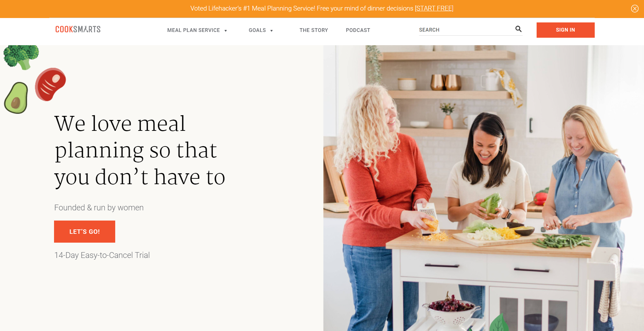The image size is (644, 331).
Task: Dismiss the orange promo banner
Action: (634, 8)
